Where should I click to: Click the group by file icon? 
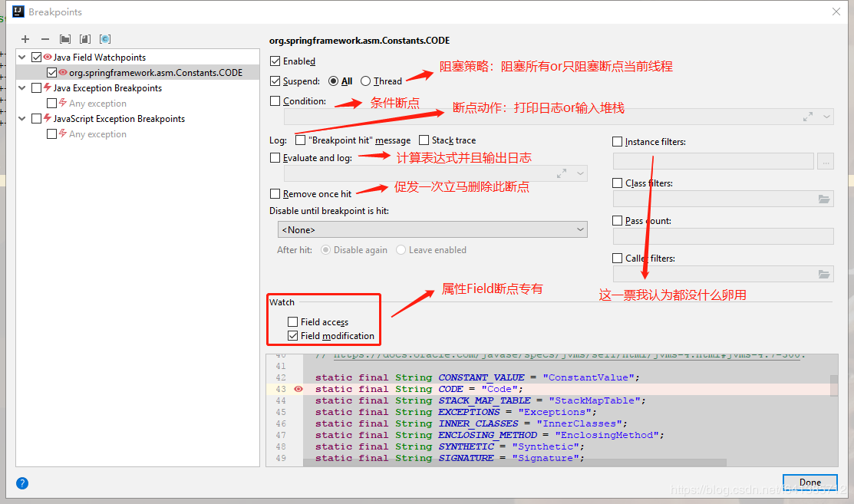click(85, 39)
